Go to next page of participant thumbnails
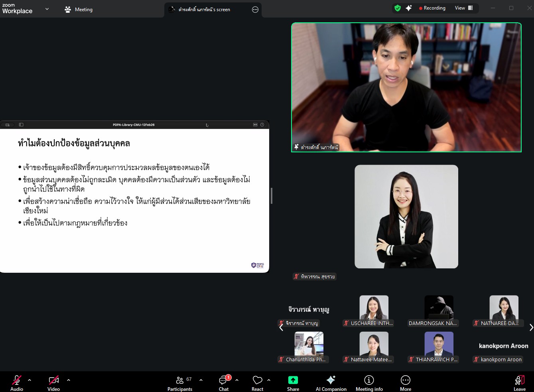534x392 pixels. pos(531,327)
